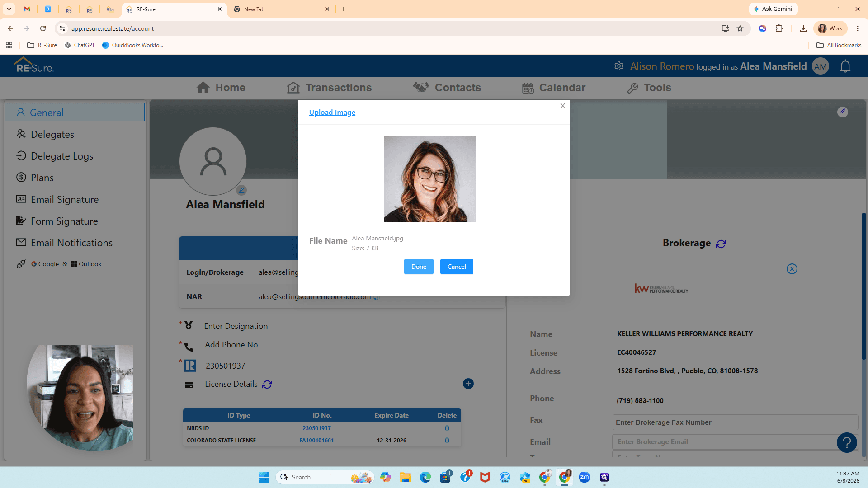
Task: Open Form Signature settings
Action: pyautogui.click(x=75, y=221)
